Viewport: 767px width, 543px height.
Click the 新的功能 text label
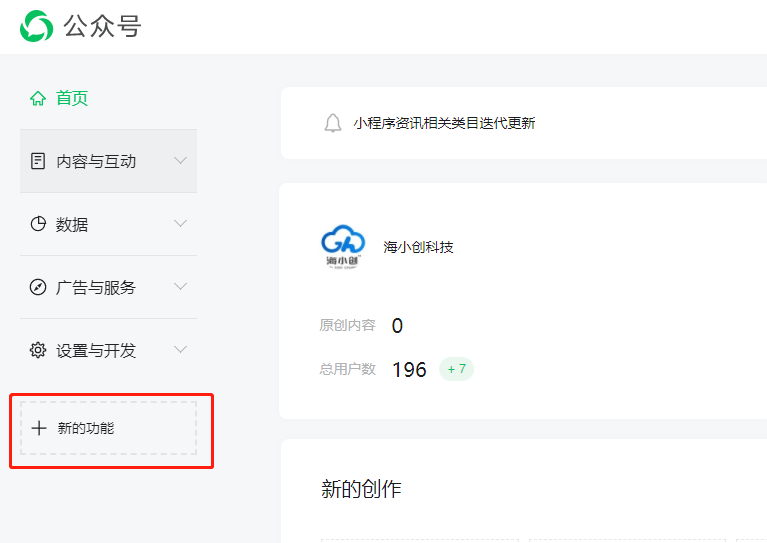click(86, 428)
